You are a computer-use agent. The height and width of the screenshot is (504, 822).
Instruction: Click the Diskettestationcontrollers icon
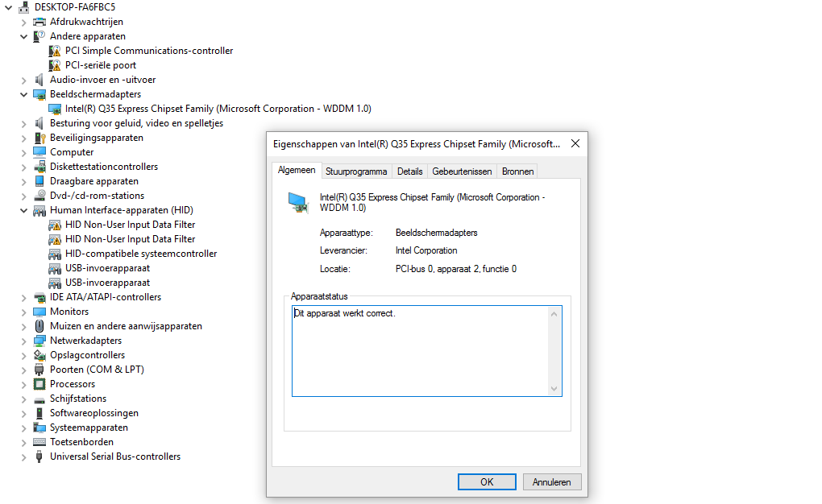click(39, 167)
